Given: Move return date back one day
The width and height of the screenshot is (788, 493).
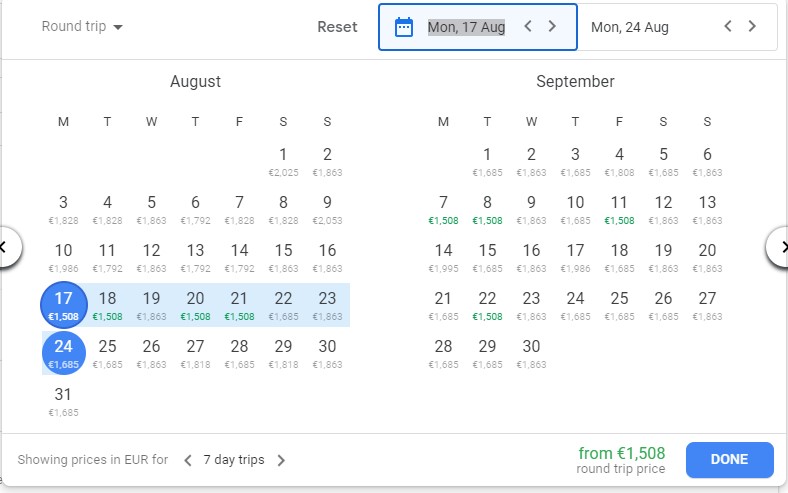Looking at the screenshot, I should click(x=729, y=27).
